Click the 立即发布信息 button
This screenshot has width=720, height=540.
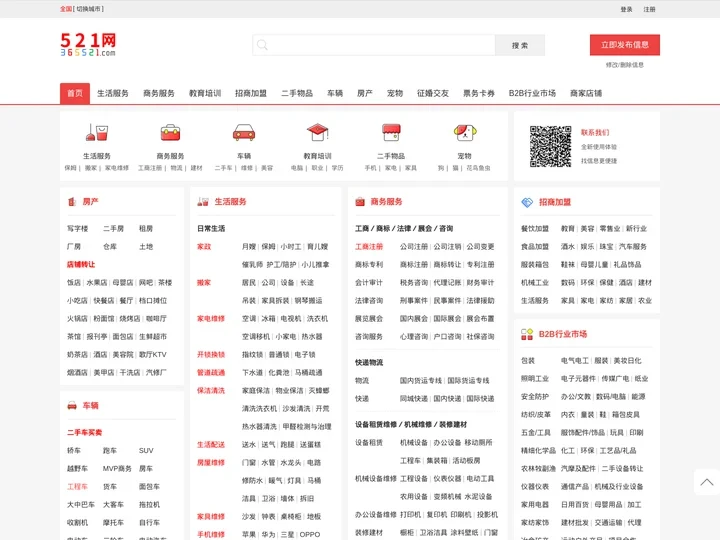(624, 45)
